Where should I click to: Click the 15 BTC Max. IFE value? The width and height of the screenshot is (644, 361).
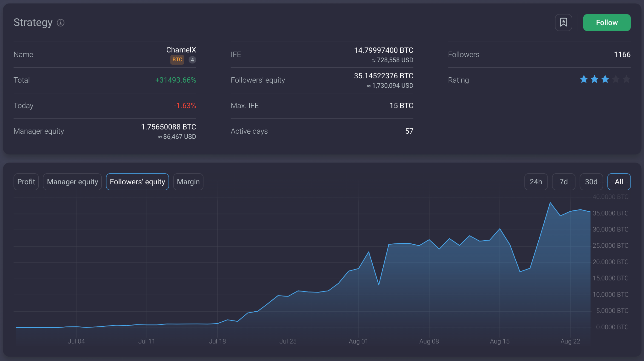coord(402,106)
